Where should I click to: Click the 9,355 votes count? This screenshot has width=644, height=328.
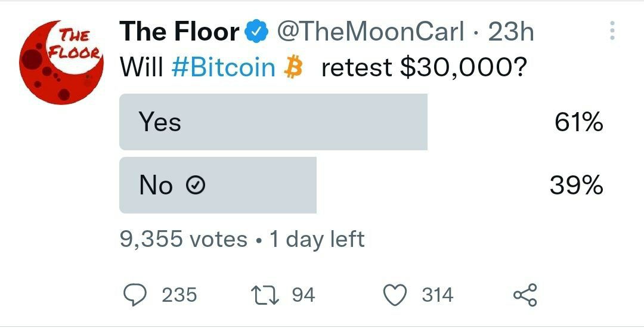183,239
